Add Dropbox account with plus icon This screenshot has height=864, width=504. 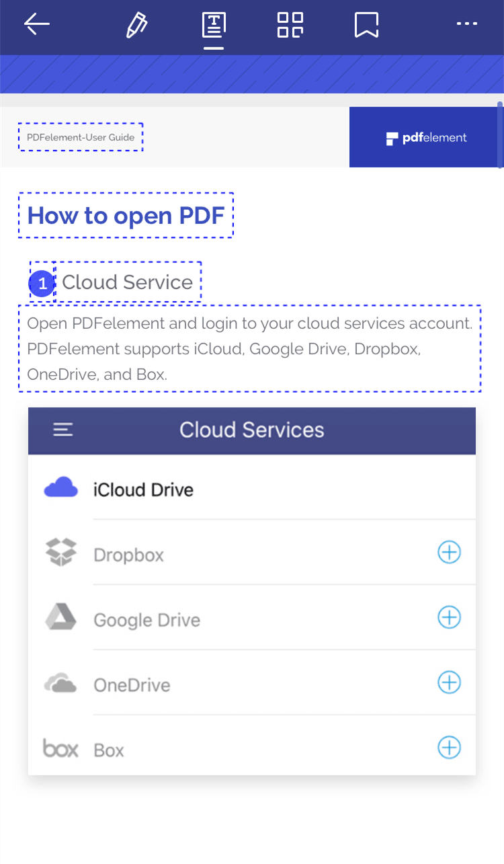click(x=449, y=553)
